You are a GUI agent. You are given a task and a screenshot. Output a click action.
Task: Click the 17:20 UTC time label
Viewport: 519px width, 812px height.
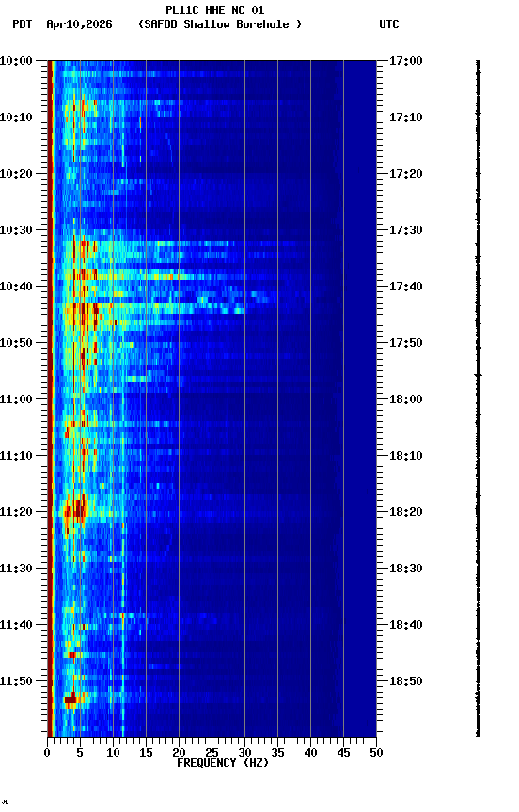pyautogui.click(x=406, y=174)
